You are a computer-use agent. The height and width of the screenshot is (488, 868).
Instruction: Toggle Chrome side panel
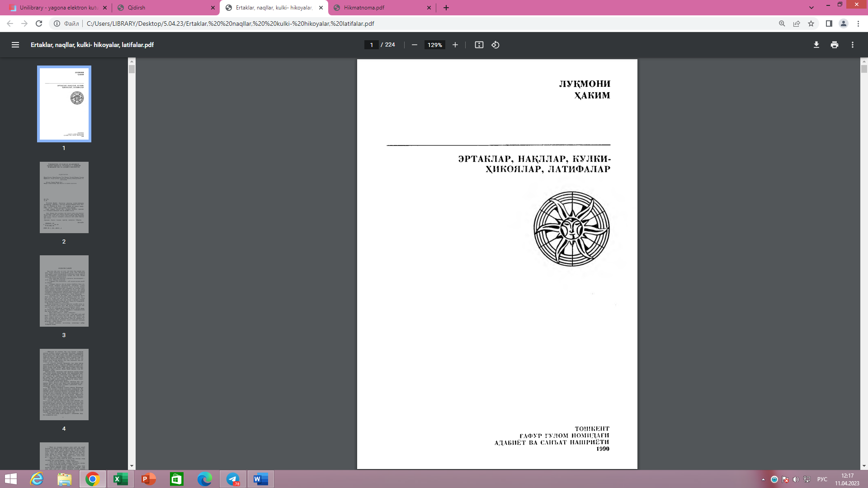click(829, 23)
